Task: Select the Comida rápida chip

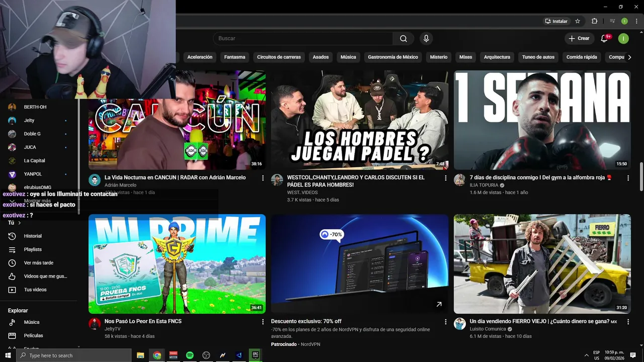Action: [582, 57]
